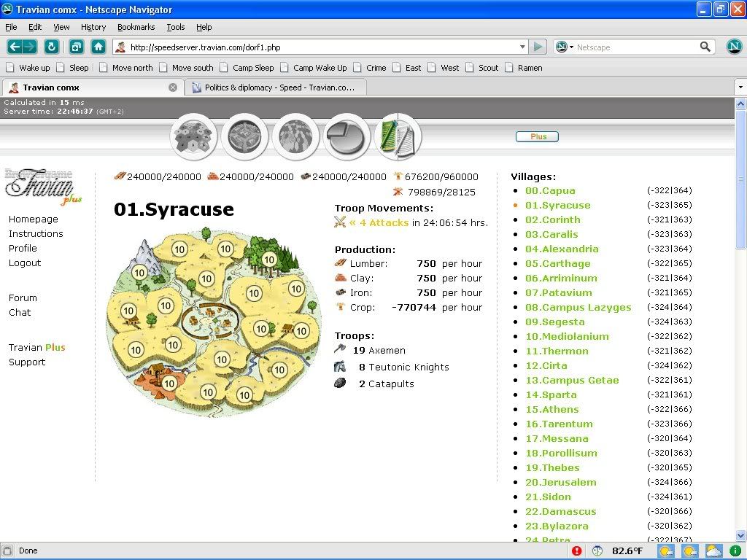
Task: Select the 05.Carthage village
Action: click(x=558, y=263)
